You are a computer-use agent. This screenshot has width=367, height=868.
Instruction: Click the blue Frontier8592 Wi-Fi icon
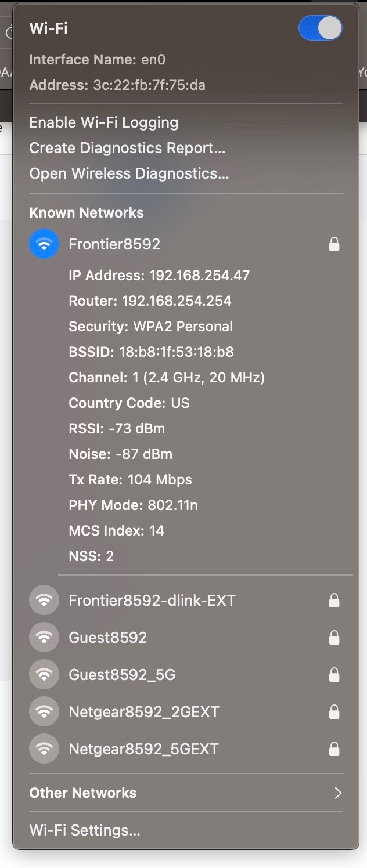[x=44, y=244]
